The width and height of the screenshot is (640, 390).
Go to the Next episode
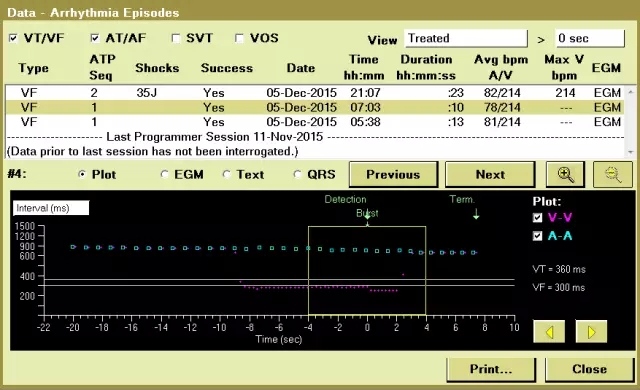click(490, 175)
